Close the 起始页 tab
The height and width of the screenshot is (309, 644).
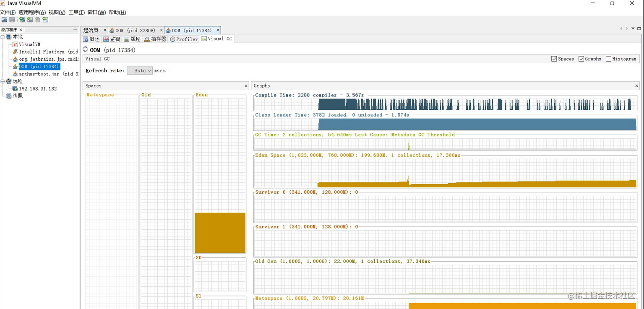pos(105,30)
